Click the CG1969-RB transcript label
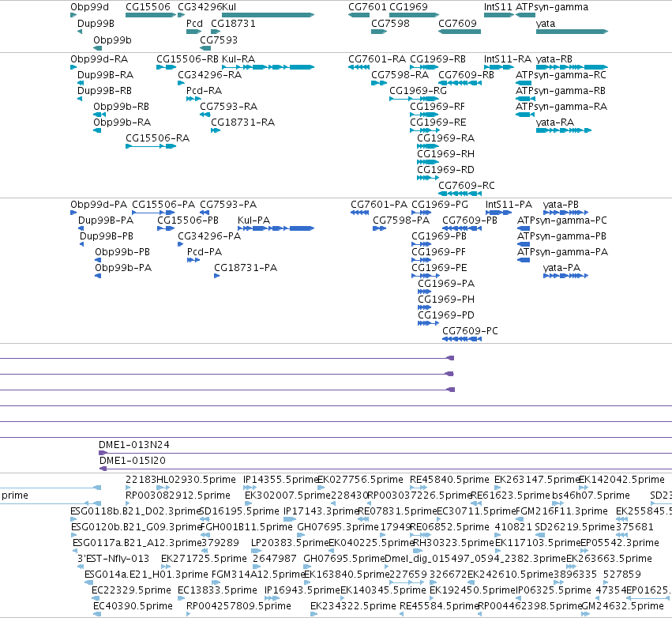Viewport: 672px width, 618px height. coord(437,58)
